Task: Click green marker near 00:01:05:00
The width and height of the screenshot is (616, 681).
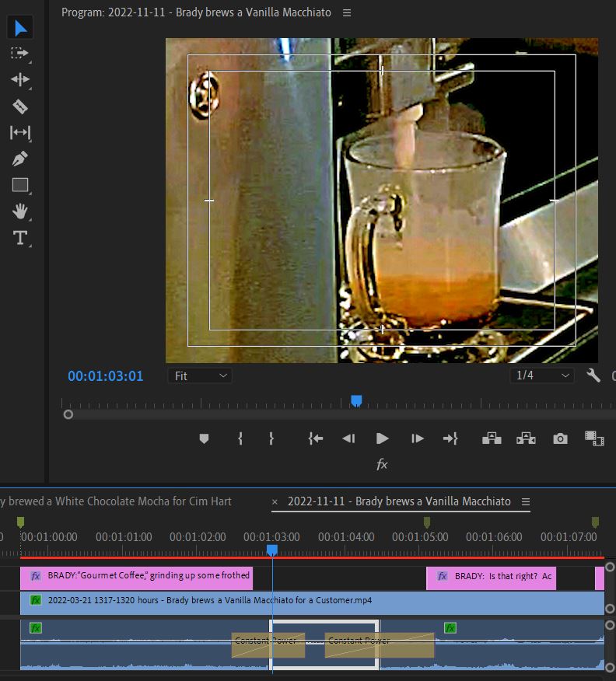Action: (x=427, y=522)
